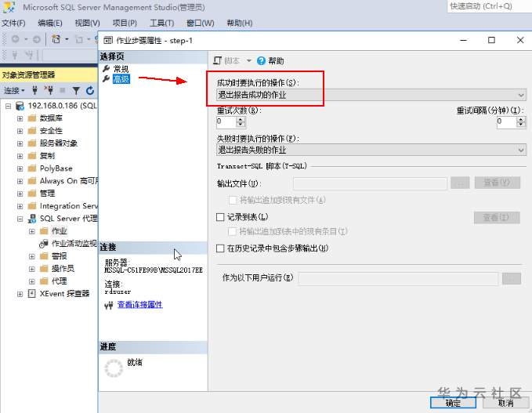Toggle 将输出追加到现有文件 checkbox
This screenshot has width=532, height=413.
[x=233, y=200]
